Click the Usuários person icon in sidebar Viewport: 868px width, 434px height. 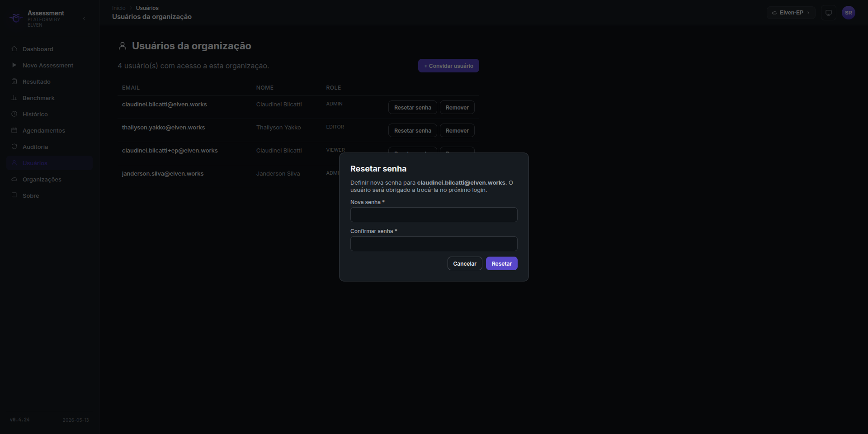14,163
